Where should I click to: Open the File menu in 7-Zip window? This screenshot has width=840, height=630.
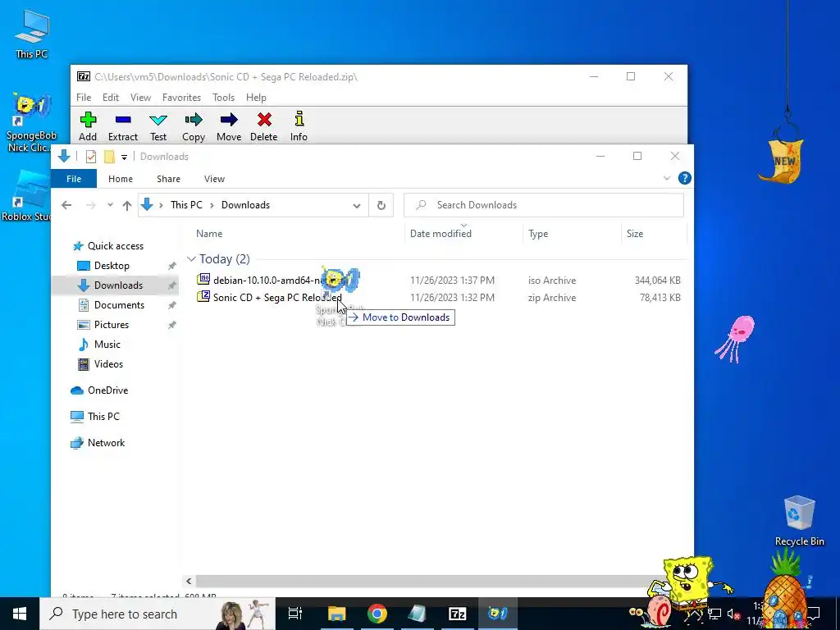[x=84, y=98]
